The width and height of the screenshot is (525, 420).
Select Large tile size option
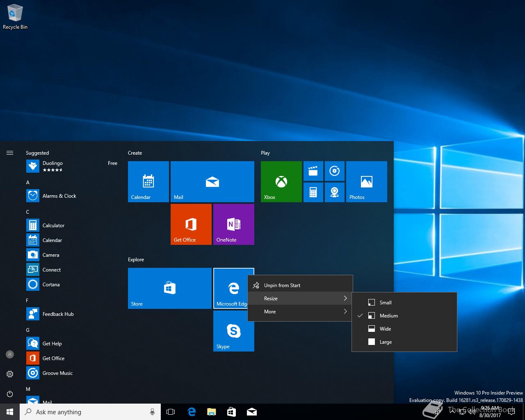tap(385, 342)
